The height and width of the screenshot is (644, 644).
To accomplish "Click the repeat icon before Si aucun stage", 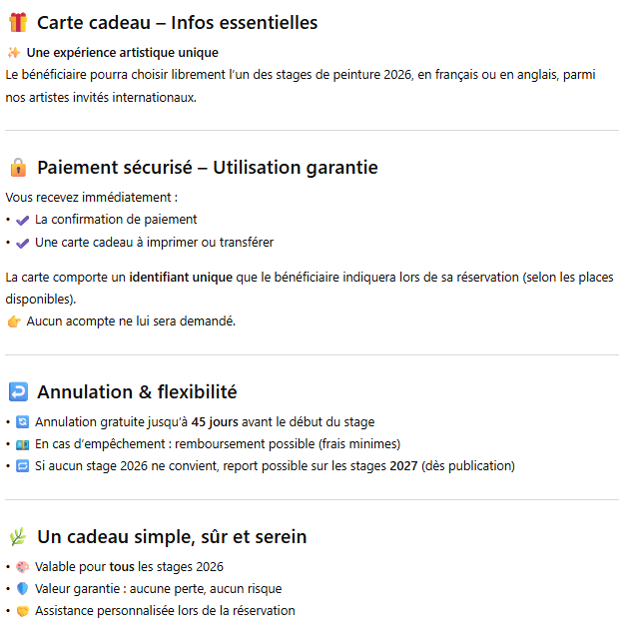I will (23, 466).
